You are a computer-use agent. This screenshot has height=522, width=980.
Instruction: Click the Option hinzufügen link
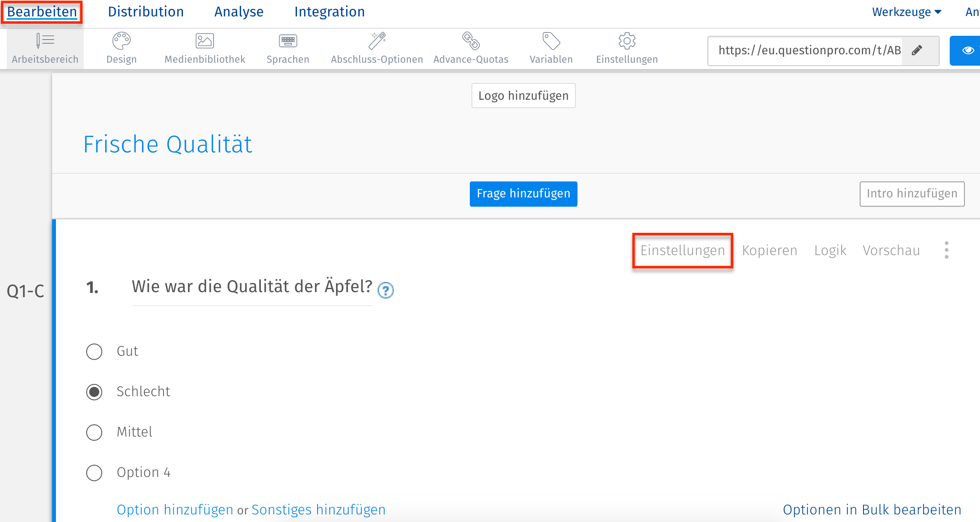[175, 509]
